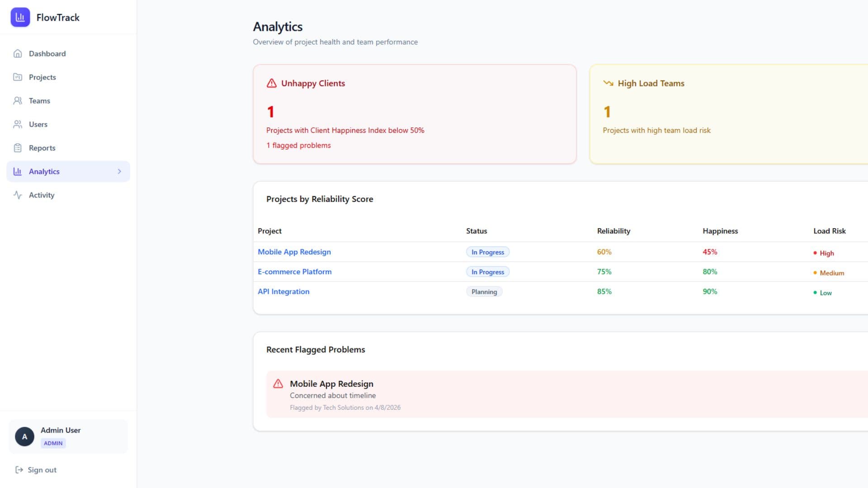Viewport: 868px width, 488px height.
Task: Click '1 flagged problems' text
Action: click(298, 145)
